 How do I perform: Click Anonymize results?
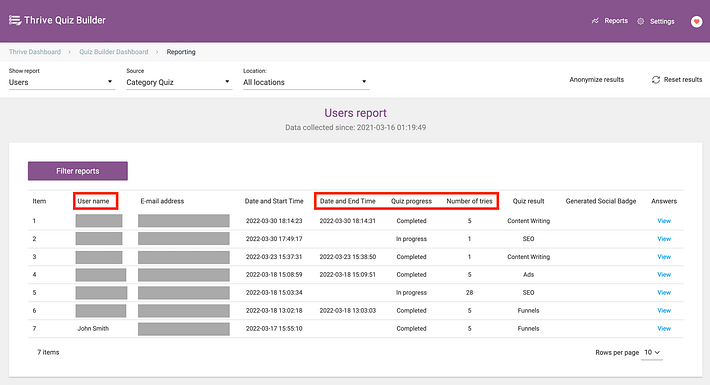596,80
